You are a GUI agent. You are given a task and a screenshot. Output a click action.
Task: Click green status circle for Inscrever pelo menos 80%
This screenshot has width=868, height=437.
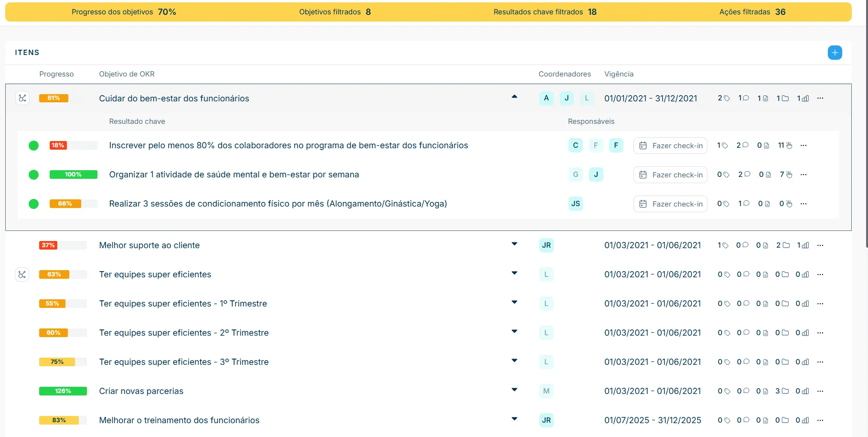click(x=33, y=145)
